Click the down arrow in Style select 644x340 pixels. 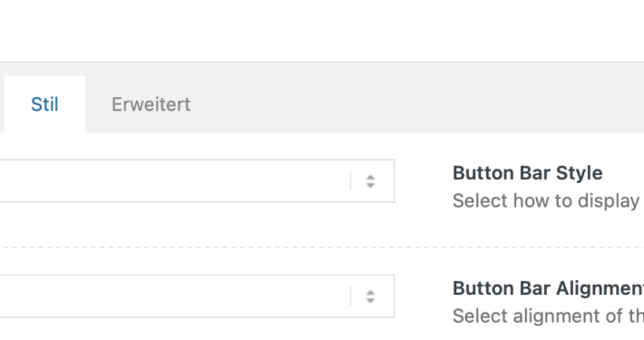[370, 186]
